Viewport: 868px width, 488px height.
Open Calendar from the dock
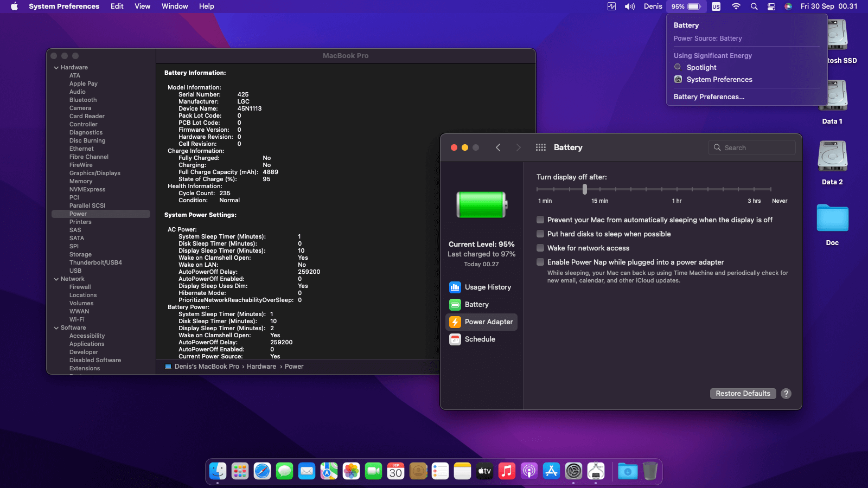(396, 471)
